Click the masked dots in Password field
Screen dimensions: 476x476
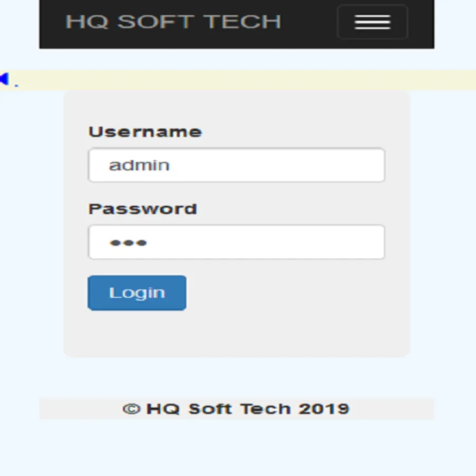[x=128, y=243]
